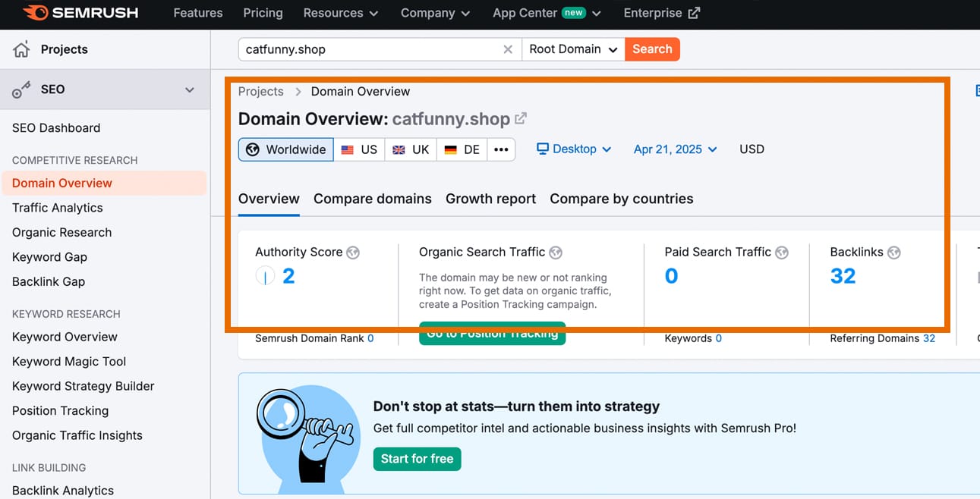The image size is (980, 499).
Task: Open the Projects home icon
Action: (21, 50)
